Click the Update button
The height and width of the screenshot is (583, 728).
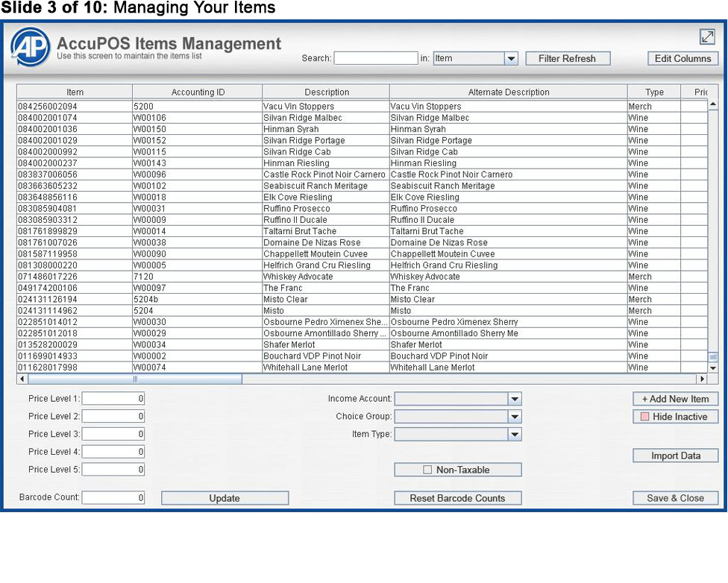[225, 498]
